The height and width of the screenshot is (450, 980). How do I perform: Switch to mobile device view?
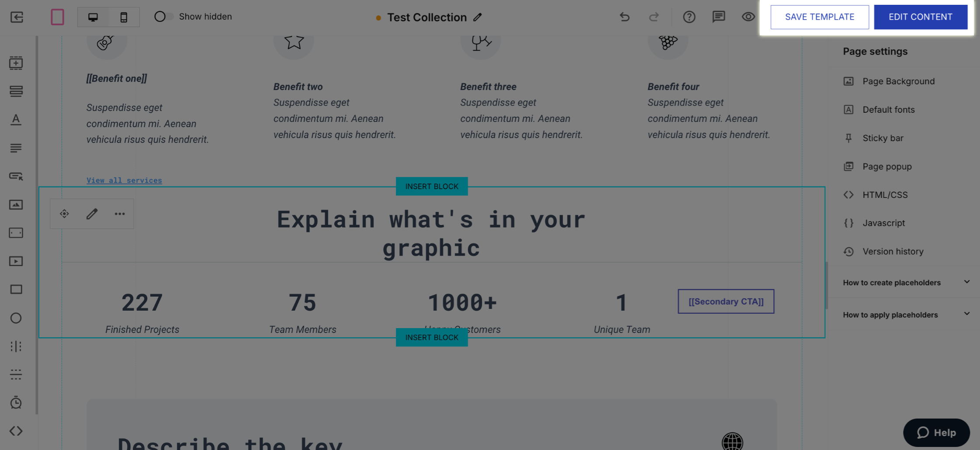[x=124, y=17]
